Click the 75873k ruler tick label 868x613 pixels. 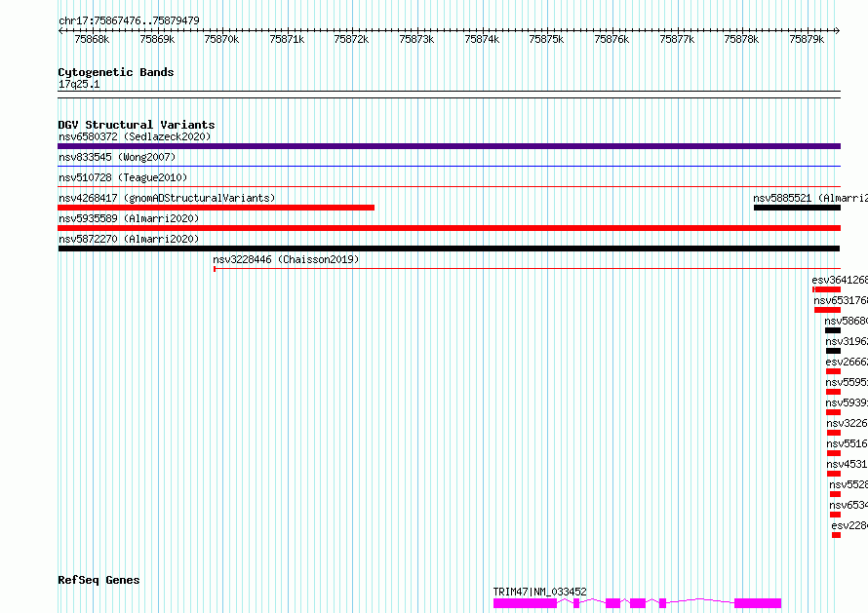[416, 39]
